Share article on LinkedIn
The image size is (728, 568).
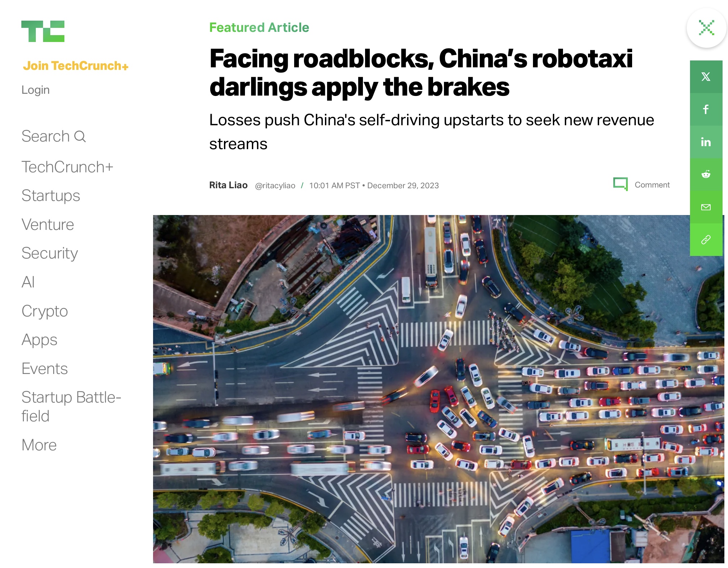click(706, 142)
